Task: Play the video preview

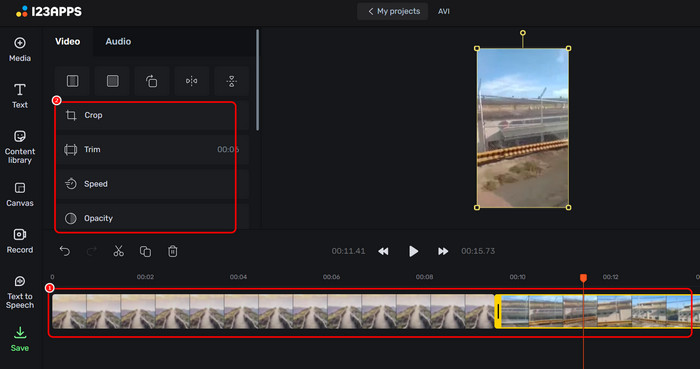Action: [x=413, y=251]
